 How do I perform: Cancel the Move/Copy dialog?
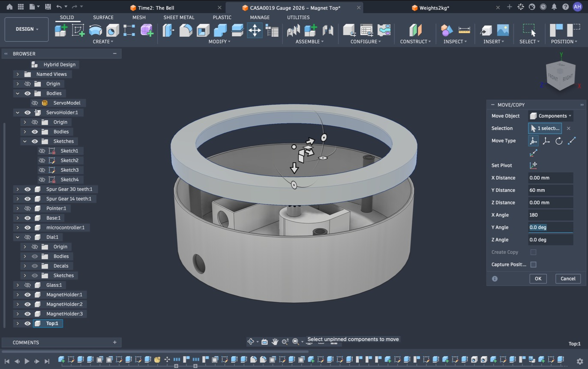click(568, 279)
